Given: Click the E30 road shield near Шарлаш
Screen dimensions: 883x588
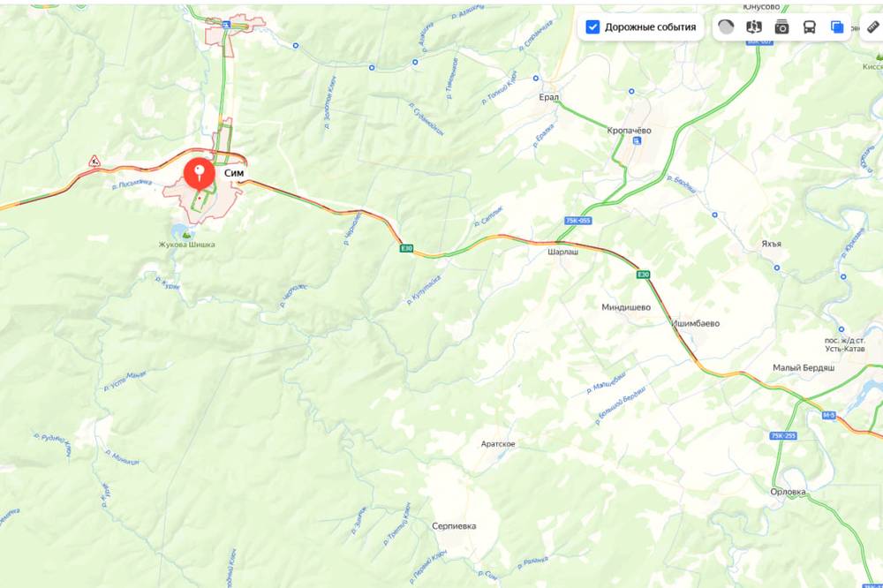Looking at the screenshot, I should pos(643,275).
